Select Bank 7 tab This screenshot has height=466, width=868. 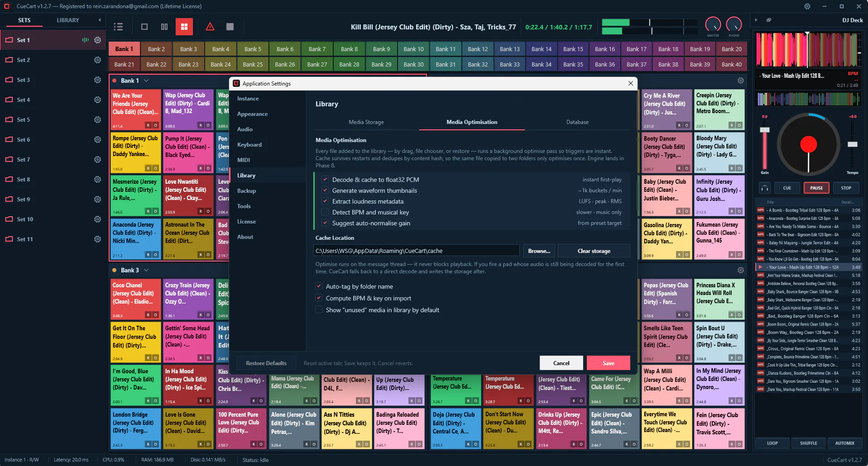[317, 49]
